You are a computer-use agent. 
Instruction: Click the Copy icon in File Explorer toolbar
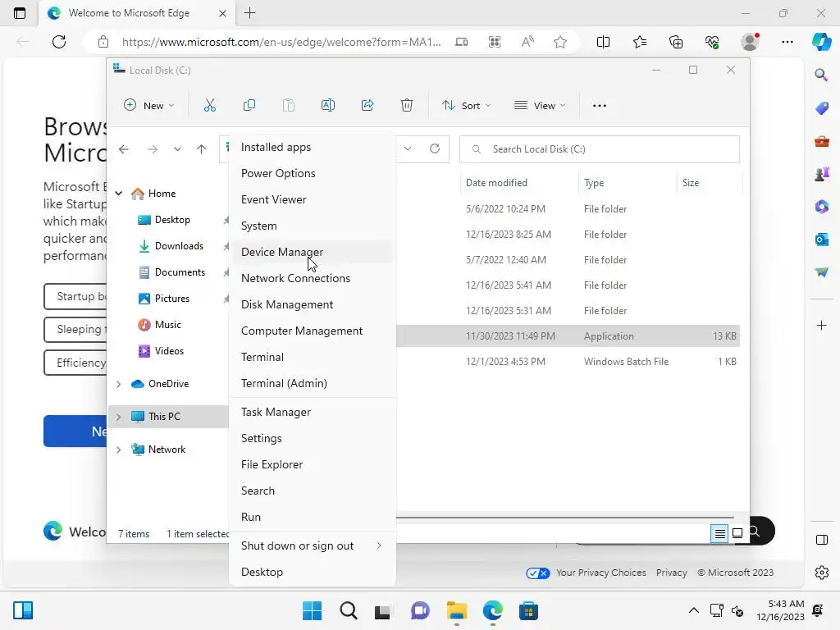click(249, 106)
